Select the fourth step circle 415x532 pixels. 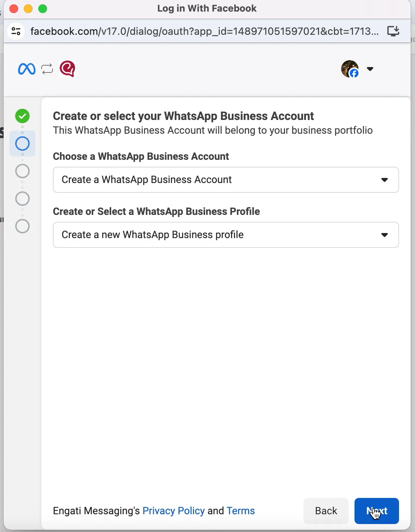[x=22, y=199]
